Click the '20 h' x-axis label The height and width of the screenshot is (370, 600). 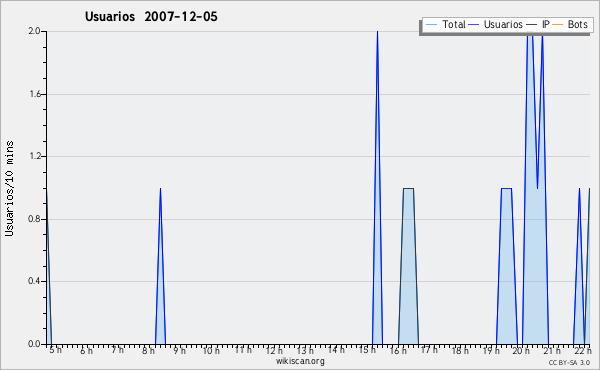(522, 350)
